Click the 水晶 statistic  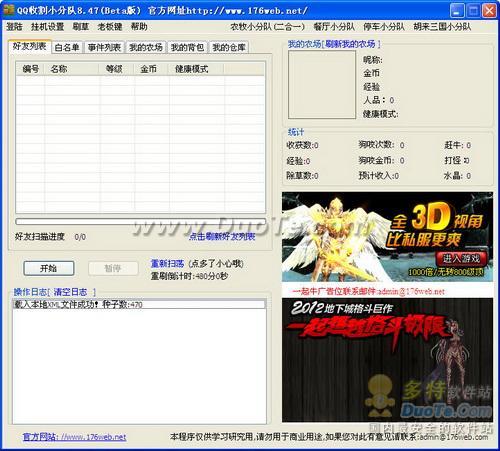pyautogui.click(x=457, y=175)
